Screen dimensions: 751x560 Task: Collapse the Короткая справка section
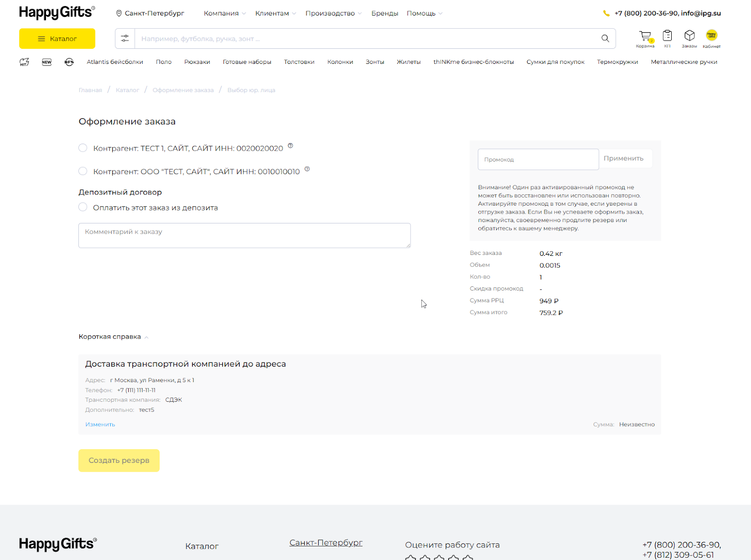coord(114,337)
